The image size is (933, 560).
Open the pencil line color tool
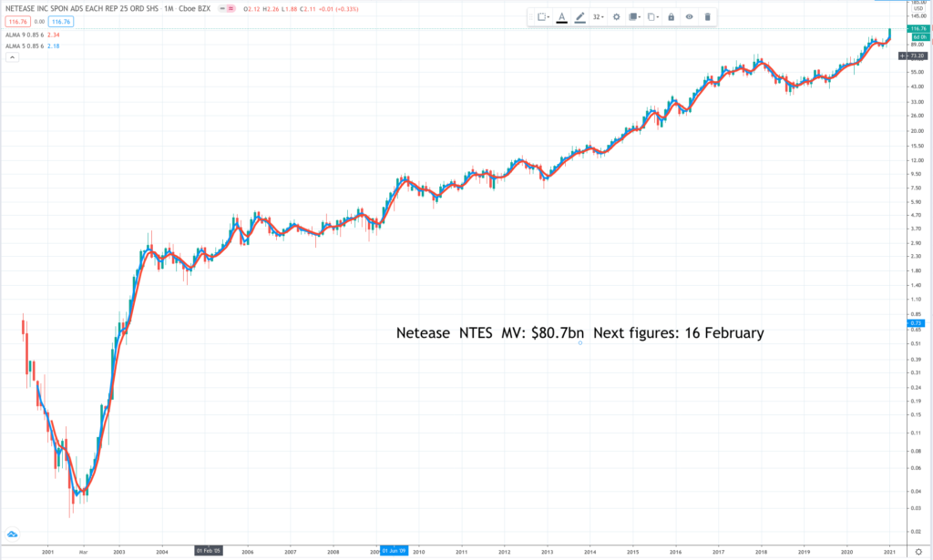pos(580,17)
